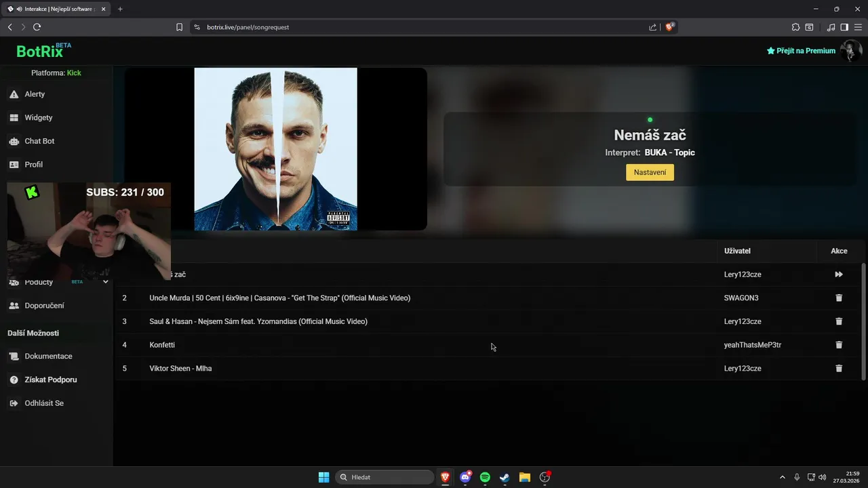
Task: Click the Akce column header
Action: (x=839, y=251)
